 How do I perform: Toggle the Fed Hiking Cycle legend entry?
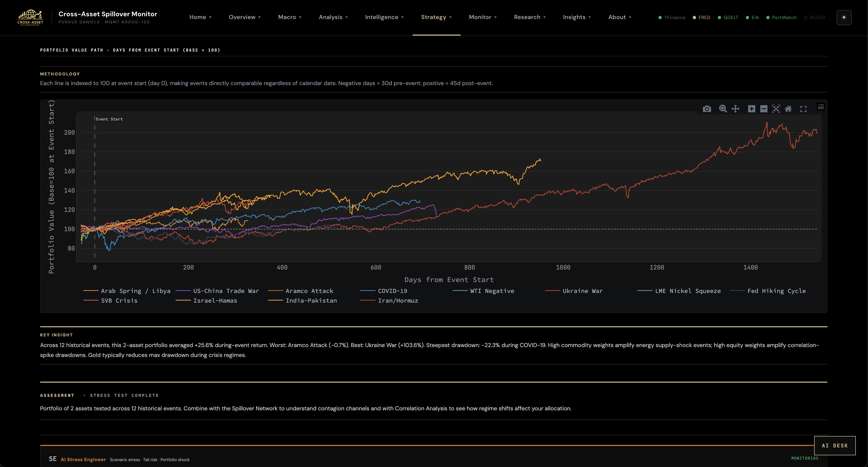768,291
